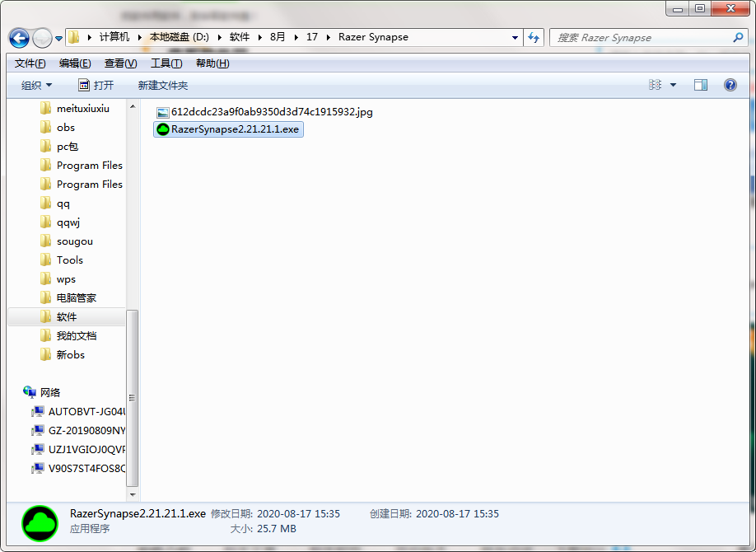Select the 612dcdc23a9f0ab9350d3d74c1915932.jpg image file

(272, 112)
